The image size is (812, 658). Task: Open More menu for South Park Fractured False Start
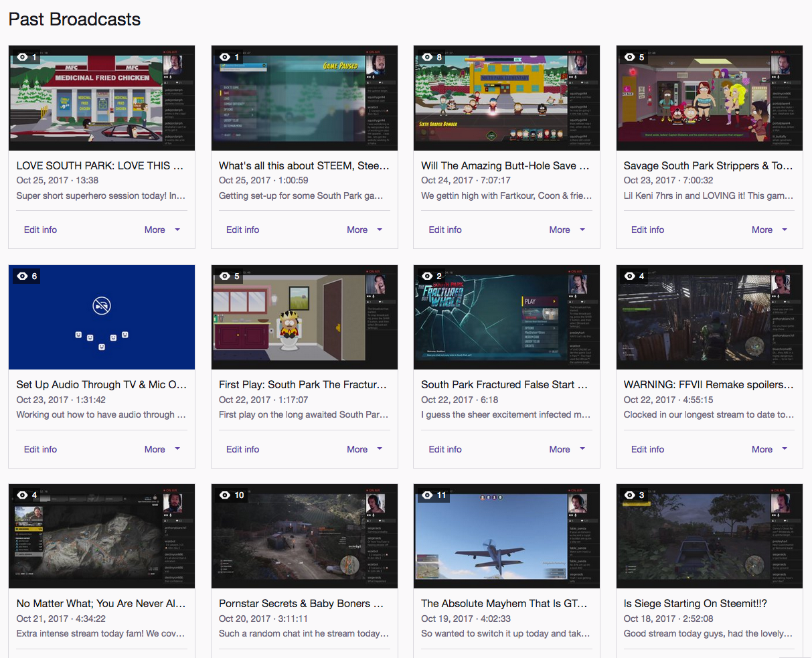point(568,449)
